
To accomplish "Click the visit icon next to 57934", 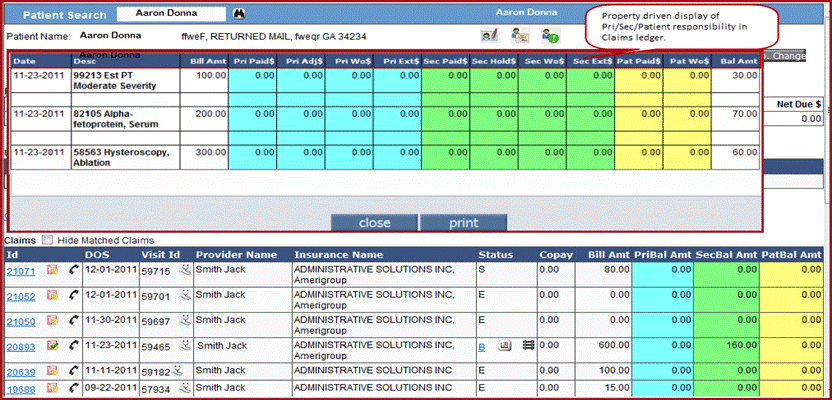I will click(183, 388).
